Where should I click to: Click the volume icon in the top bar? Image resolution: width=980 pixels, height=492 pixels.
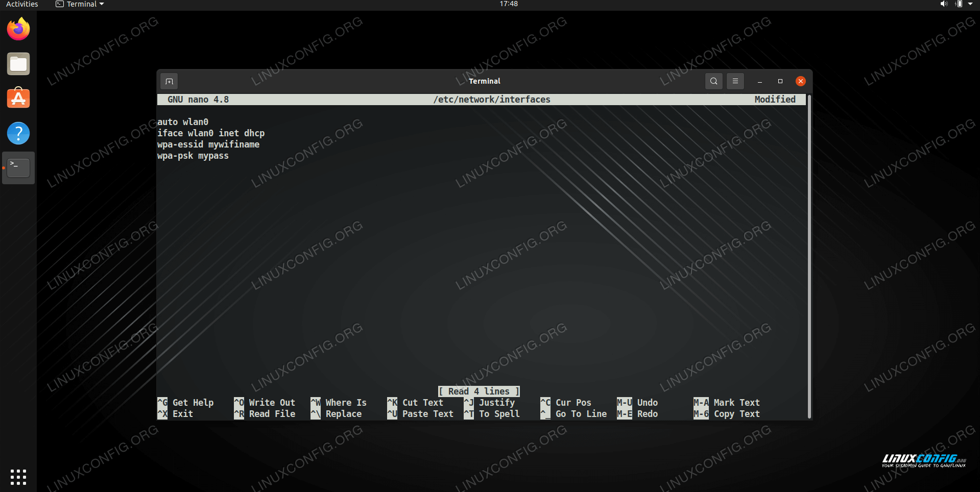click(x=943, y=4)
